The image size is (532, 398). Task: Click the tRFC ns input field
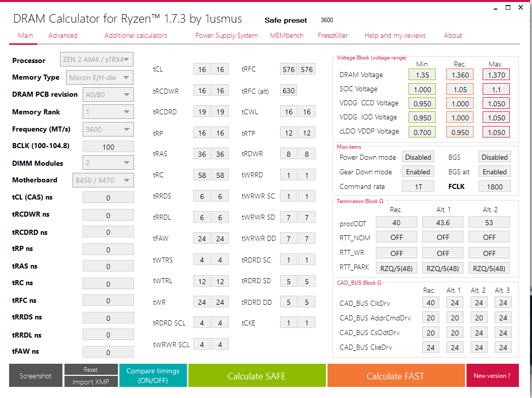pos(108,301)
